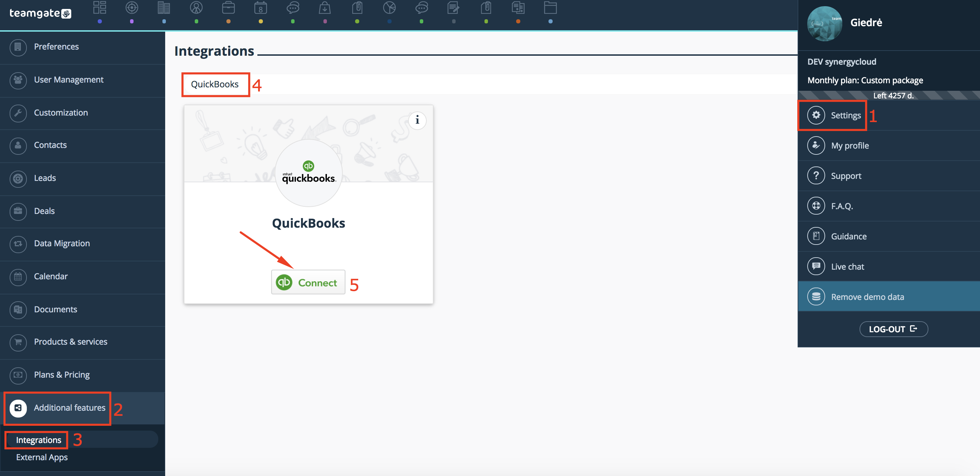Click the QuickBooks Connect button
The width and height of the screenshot is (980, 476).
tap(308, 282)
